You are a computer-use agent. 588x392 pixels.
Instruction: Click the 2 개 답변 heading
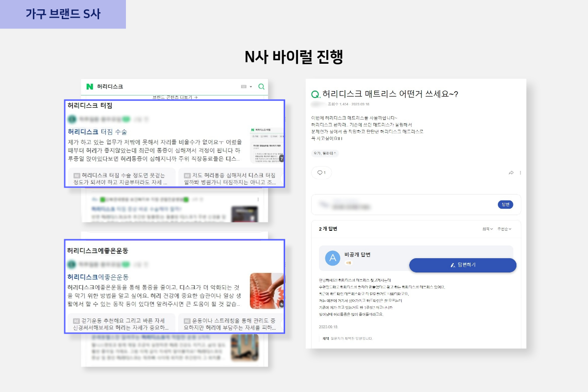(x=328, y=229)
